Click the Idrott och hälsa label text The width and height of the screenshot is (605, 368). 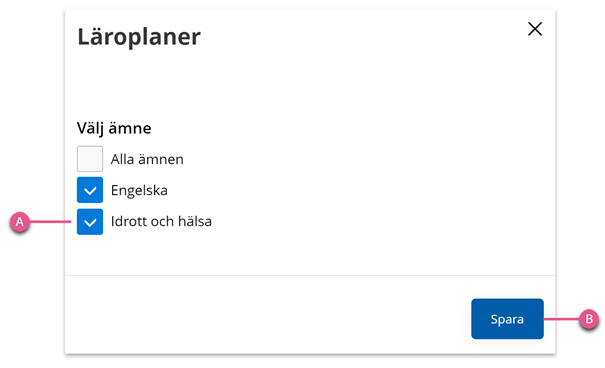[x=161, y=221]
